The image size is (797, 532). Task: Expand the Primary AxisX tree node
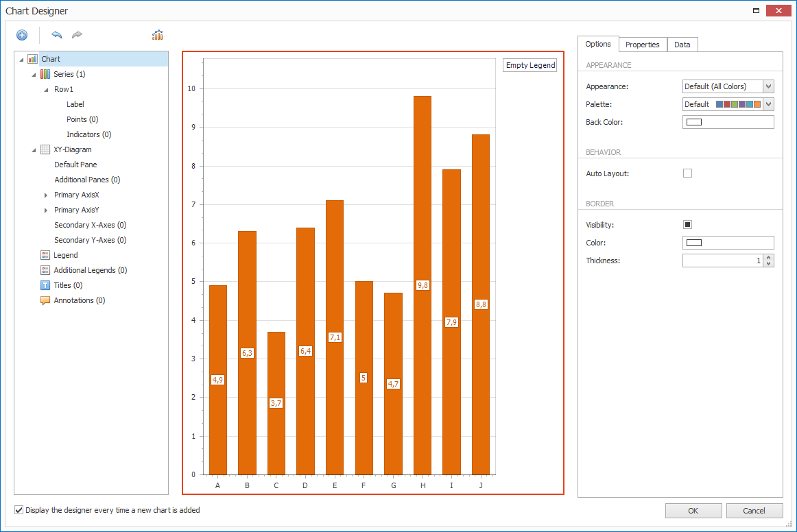coord(46,195)
